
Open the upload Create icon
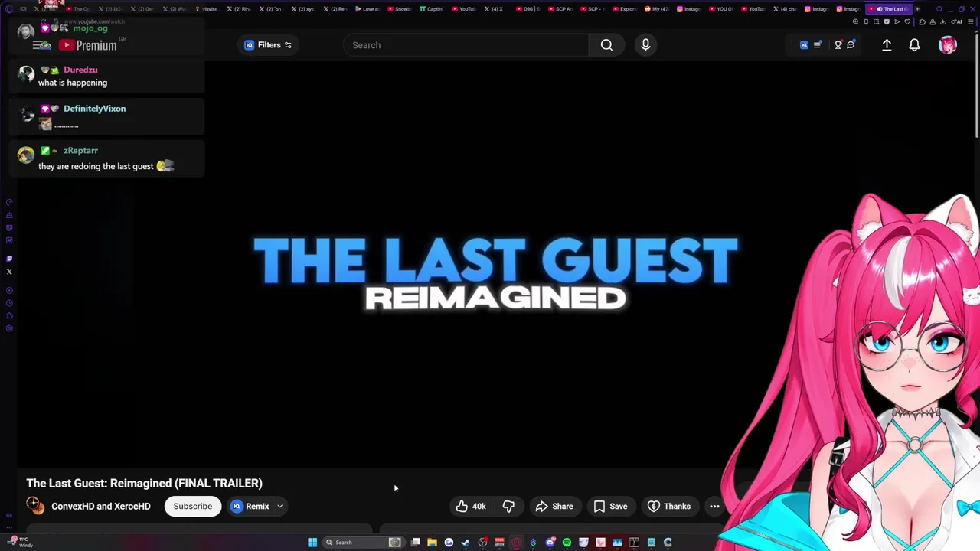[x=887, y=45]
